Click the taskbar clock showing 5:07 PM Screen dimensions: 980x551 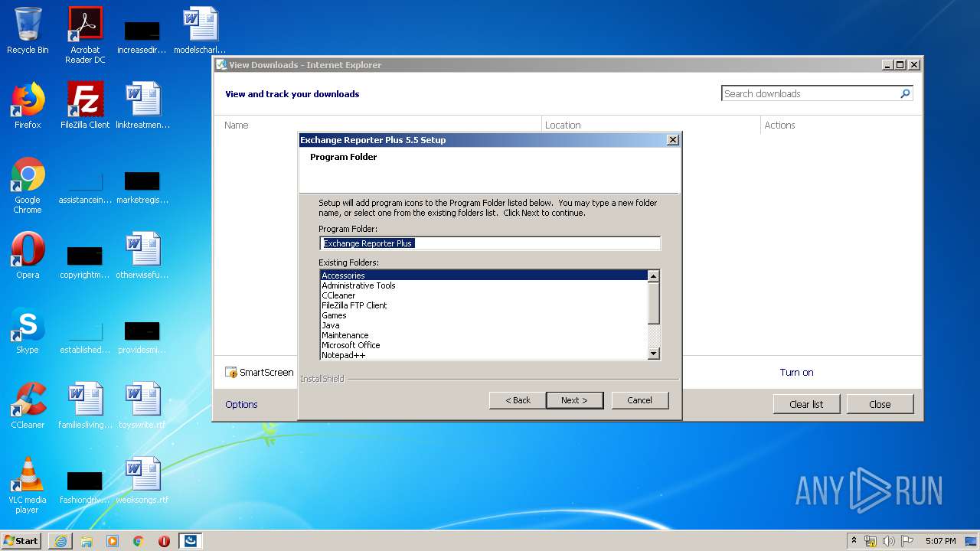click(x=940, y=541)
